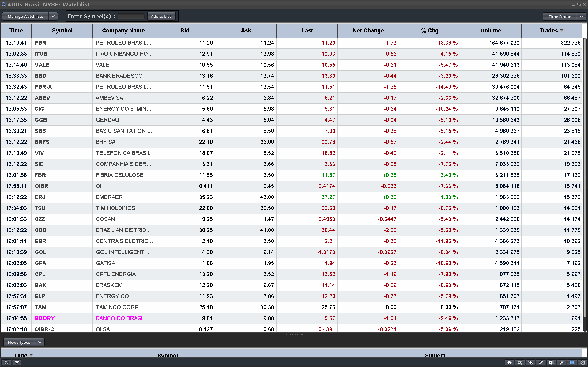
Task: Open the wrench tools icon
Action: coord(562,362)
